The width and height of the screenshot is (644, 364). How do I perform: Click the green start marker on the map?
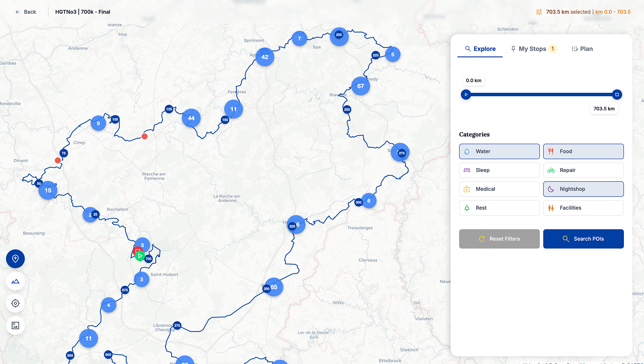[140, 256]
